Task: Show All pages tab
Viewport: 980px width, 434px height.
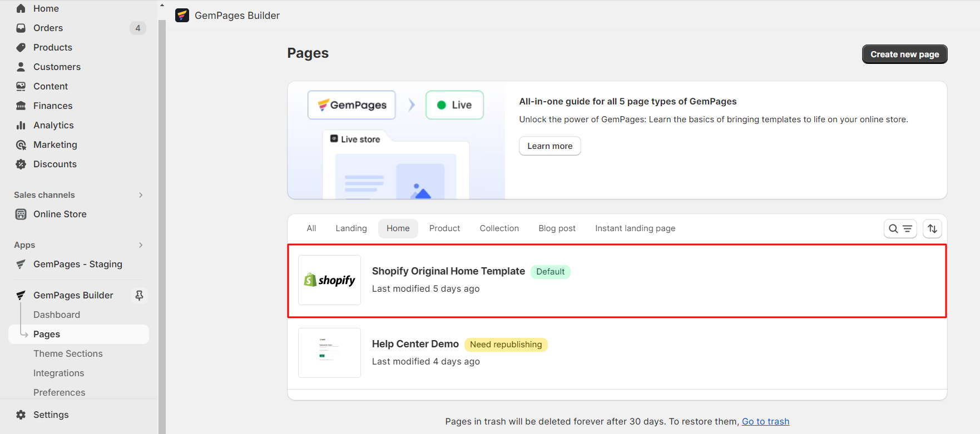Action: point(311,228)
